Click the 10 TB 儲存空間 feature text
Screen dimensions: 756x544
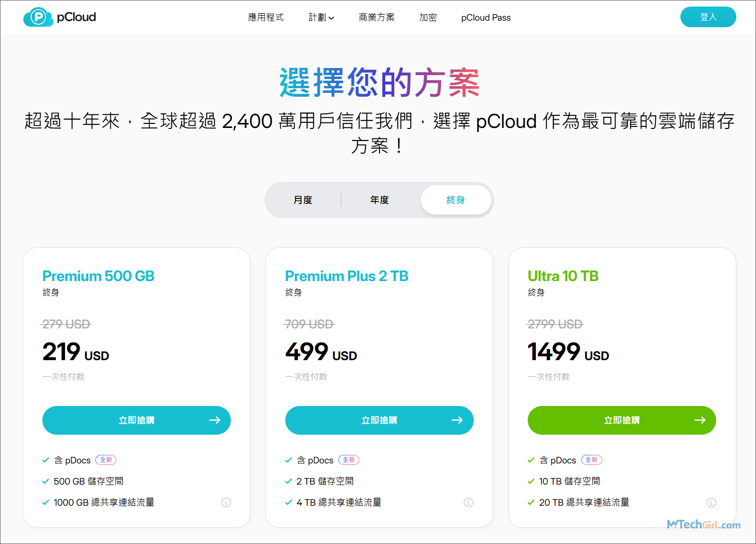pyautogui.click(x=570, y=481)
